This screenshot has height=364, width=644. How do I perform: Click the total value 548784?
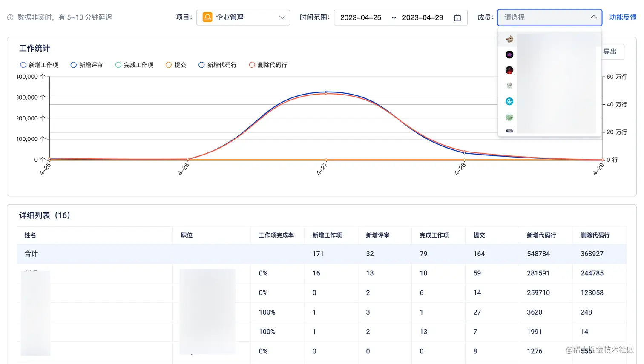pos(538,254)
